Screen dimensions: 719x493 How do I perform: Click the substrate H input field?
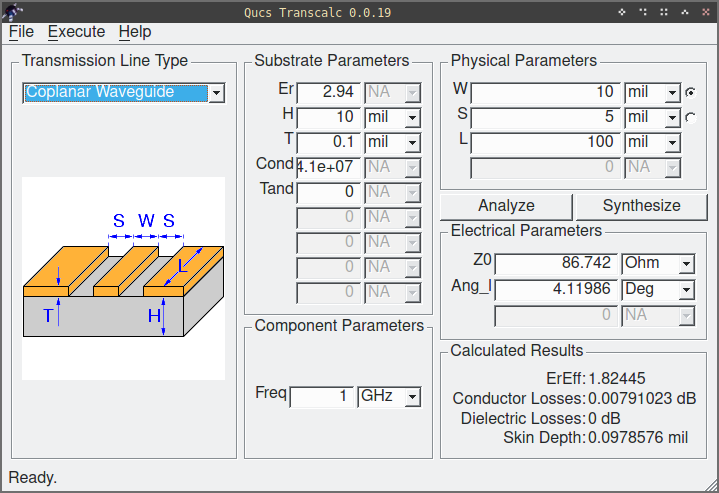click(x=328, y=117)
